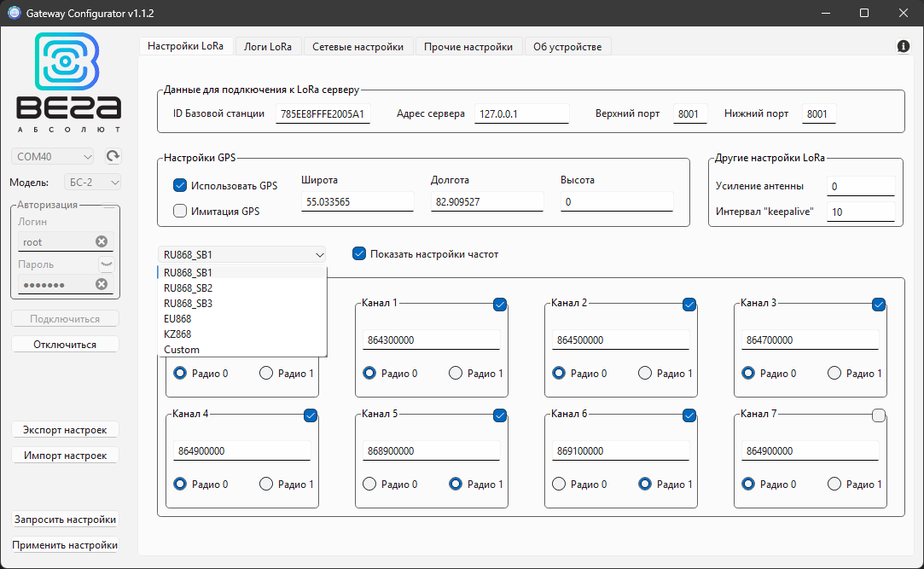924x569 pixels.
Task: Switch to the Логи LoRa tab
Action: 268,46
